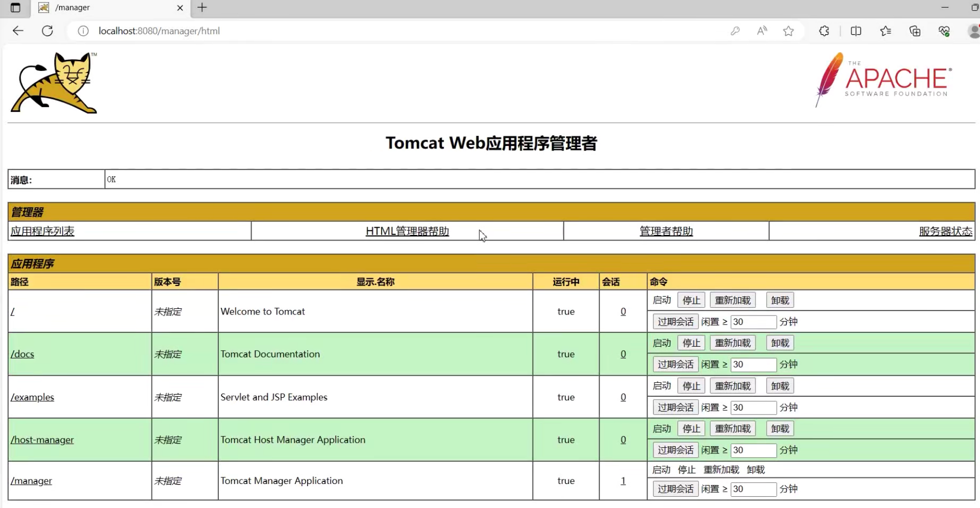
Task: Open session count 0 for root app
Action: [x=623, y=311]
